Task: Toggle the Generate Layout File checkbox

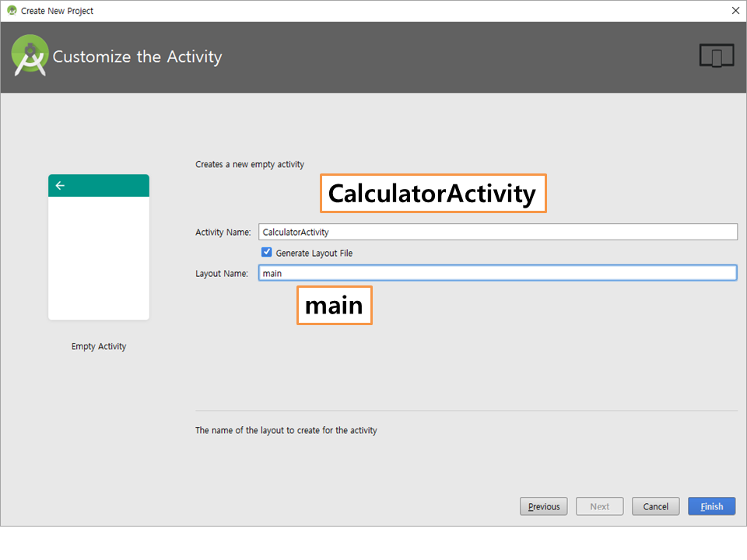Action: (267, 253)
